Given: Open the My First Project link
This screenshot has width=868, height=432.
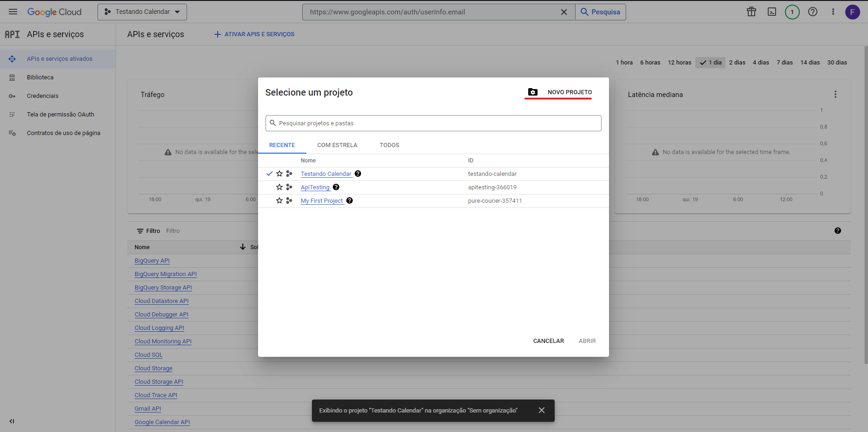Looking at the screenshot, I should click(x=322, y=201).
